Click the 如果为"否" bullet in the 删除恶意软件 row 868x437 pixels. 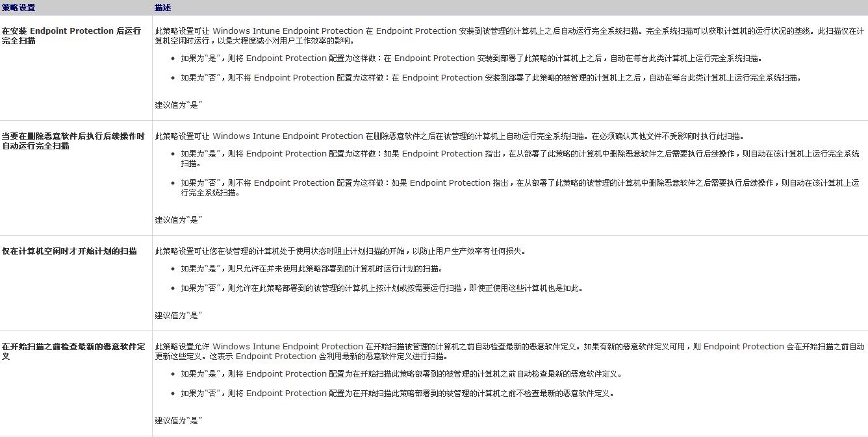[x=520, y=188]
